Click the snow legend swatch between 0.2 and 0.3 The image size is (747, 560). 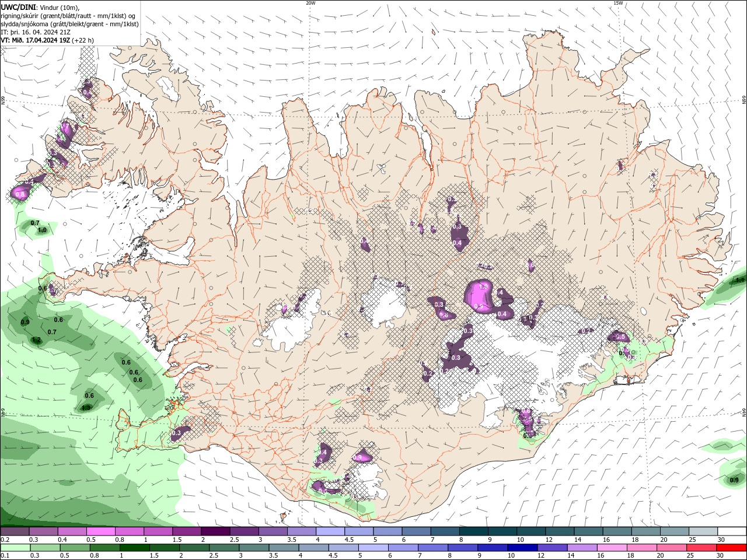(x=15, y=531)
